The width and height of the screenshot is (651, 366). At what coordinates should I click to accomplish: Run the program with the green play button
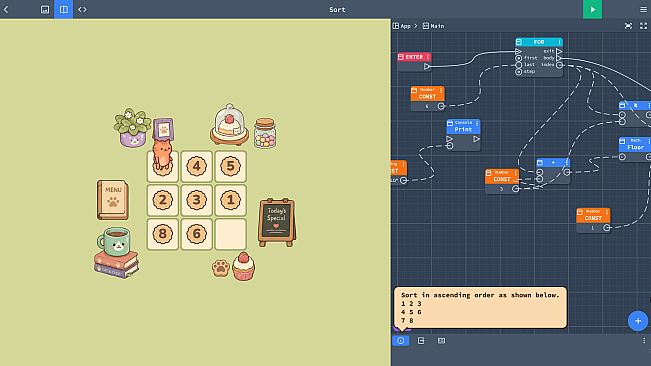tap(592, 9)
